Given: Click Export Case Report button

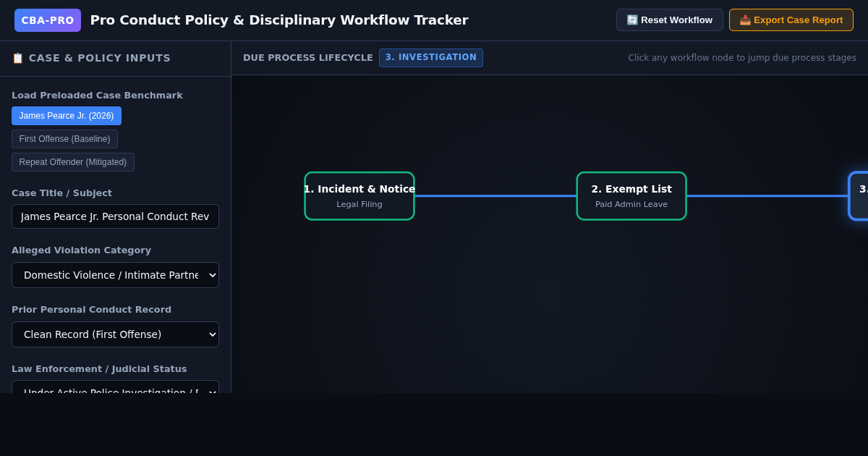Looking at the screenshot, I should coord(791,20).
